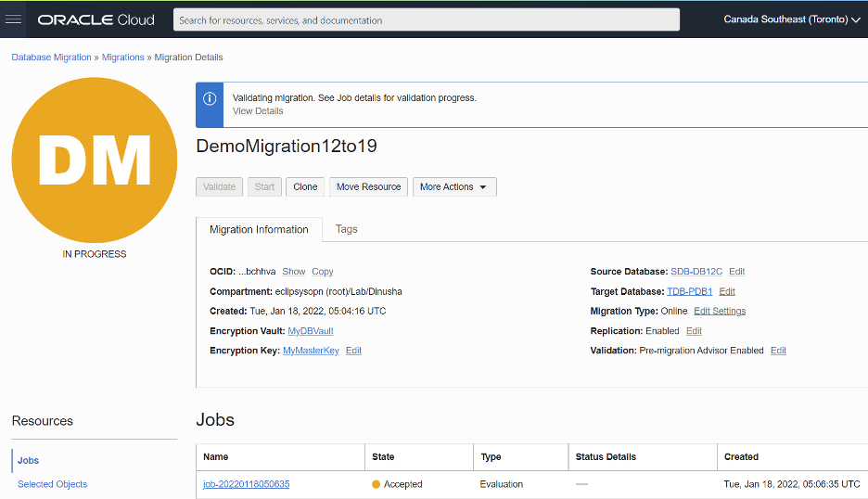Go to Database Migration breadcrumb
868x499 pixels.
[52, 58]
